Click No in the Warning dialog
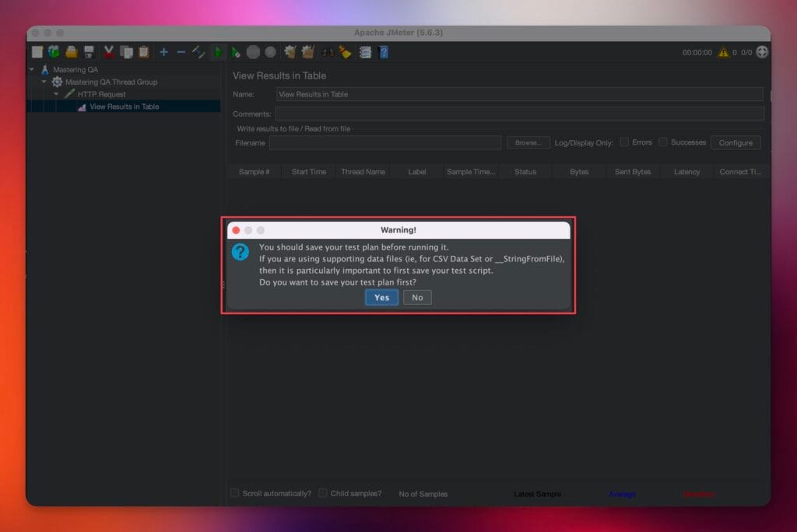Viewport: 797px width, 532px height. (417, 297)
